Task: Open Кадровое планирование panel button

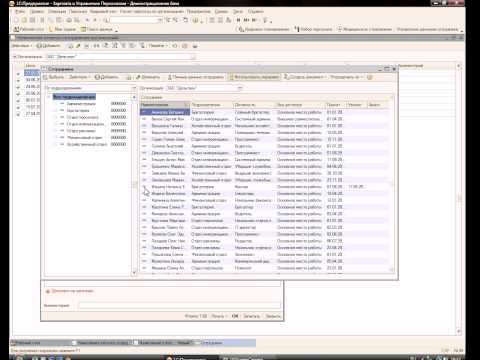Action: (x=264, y=29)
